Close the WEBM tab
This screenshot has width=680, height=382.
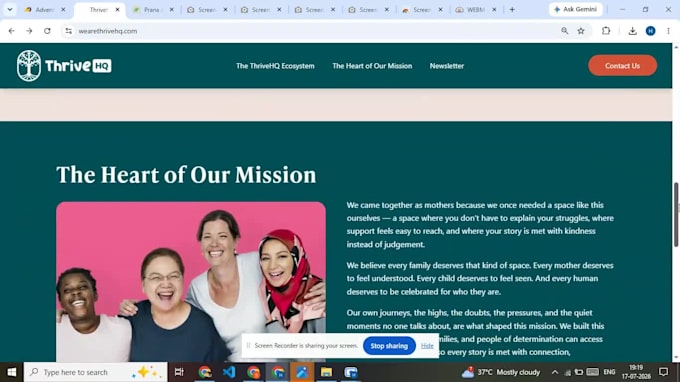tap(494, 10)
